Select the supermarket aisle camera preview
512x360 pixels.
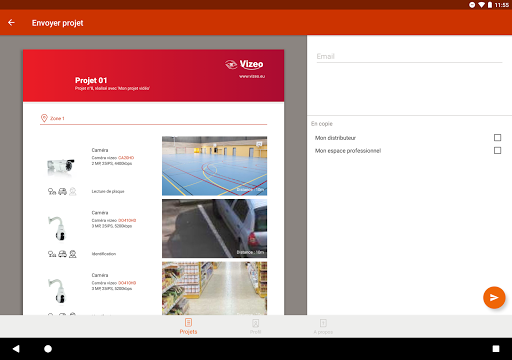(214, 288)
